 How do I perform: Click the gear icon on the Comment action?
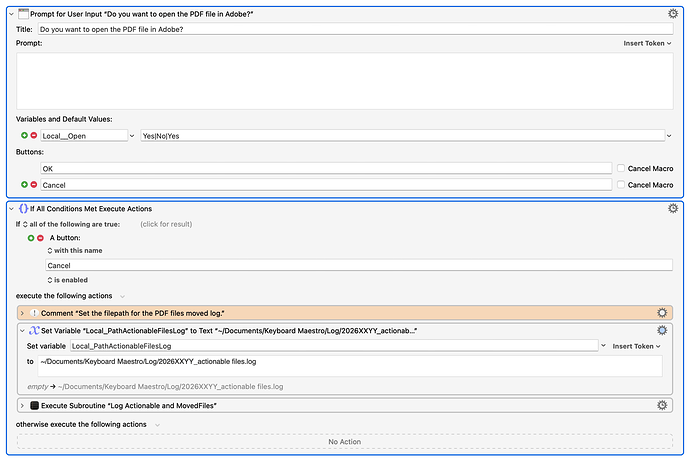point(662,313)
